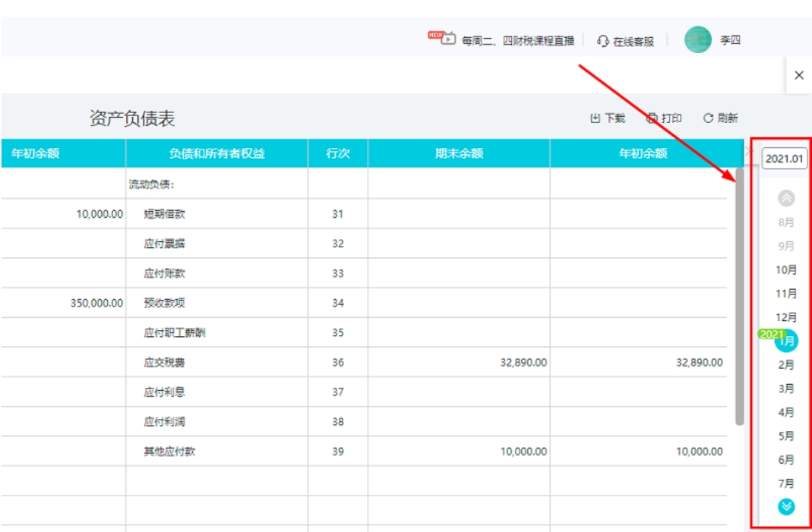Click the online customer service headset icon
This screenshot has width=812, height=532.
(x=603, y=41)
